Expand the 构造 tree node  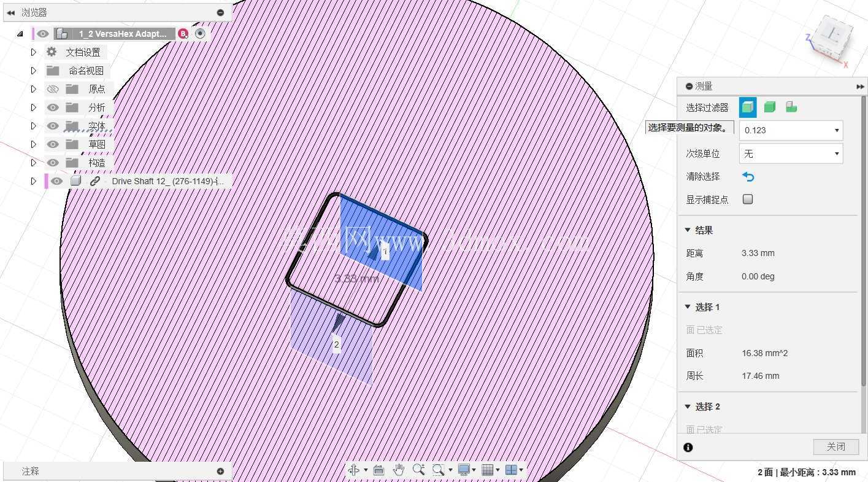pos(34,163)
